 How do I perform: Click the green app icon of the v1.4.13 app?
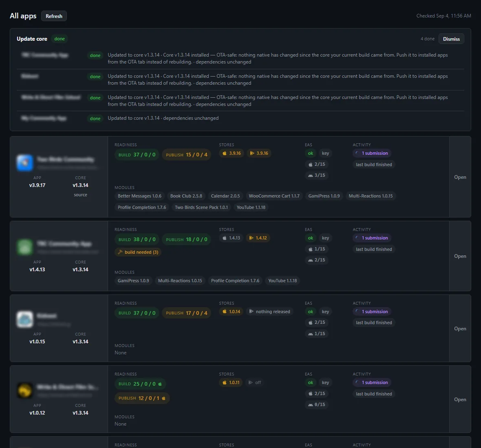tap(25, 247)
